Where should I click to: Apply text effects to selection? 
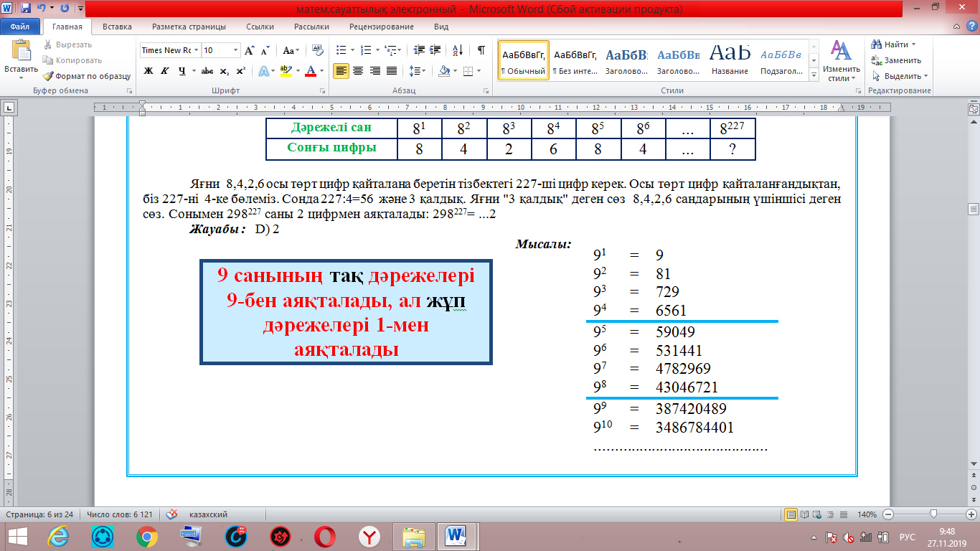265,71
